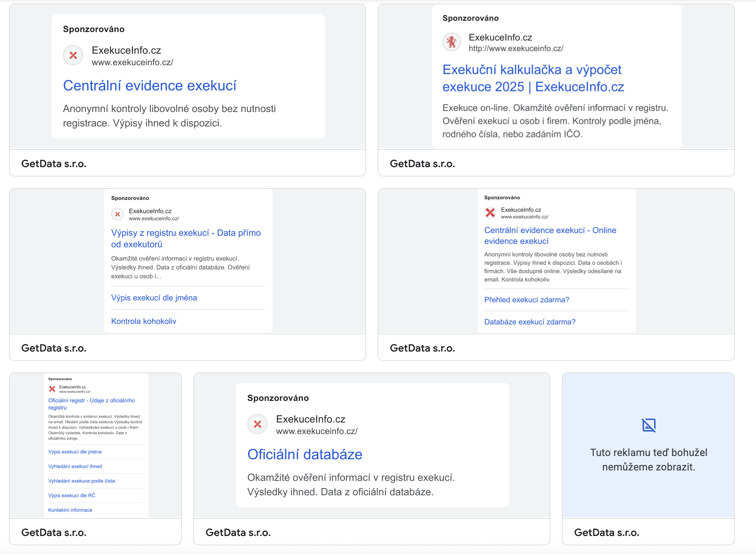The image size is (756, 554).
Task: Click 'ExekuceInfo.cz' name in 'Výpisy z registru' ad
Action: [150, 211]
